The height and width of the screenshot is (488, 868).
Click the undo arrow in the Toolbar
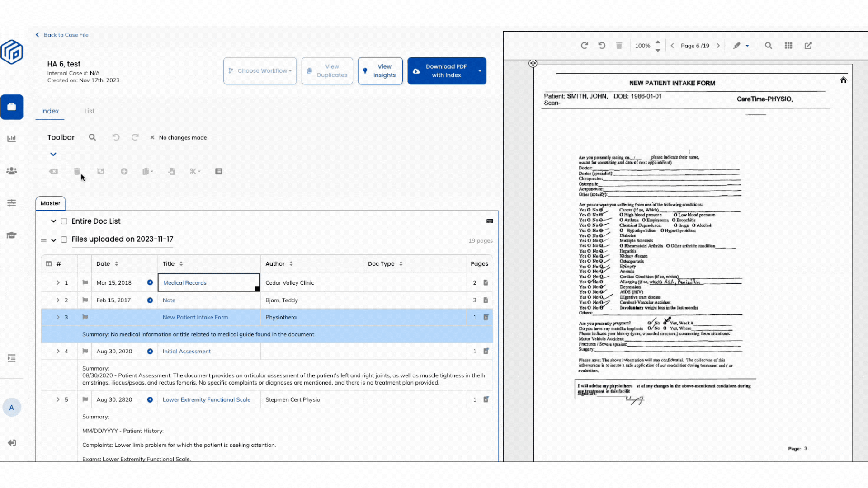116,137
